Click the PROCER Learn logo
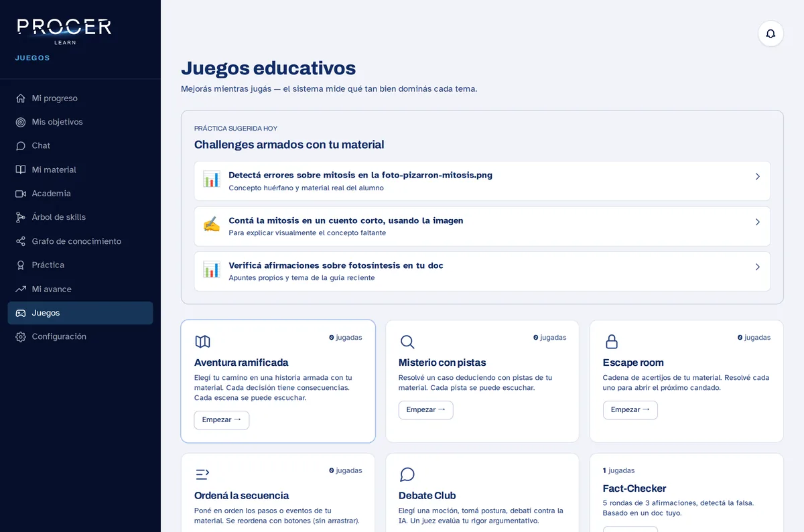804x532 pixels. (64, 31)
